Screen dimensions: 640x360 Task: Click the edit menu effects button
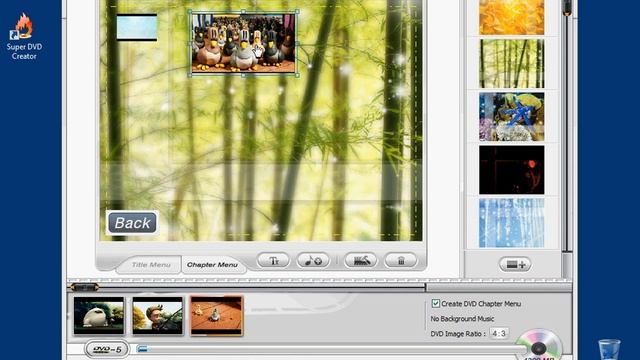click(361, 260)
